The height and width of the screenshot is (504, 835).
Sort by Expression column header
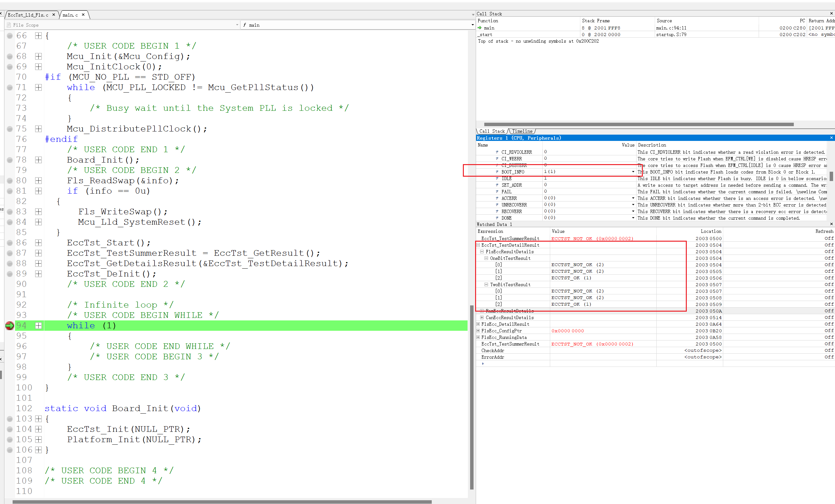click(491, 231)
